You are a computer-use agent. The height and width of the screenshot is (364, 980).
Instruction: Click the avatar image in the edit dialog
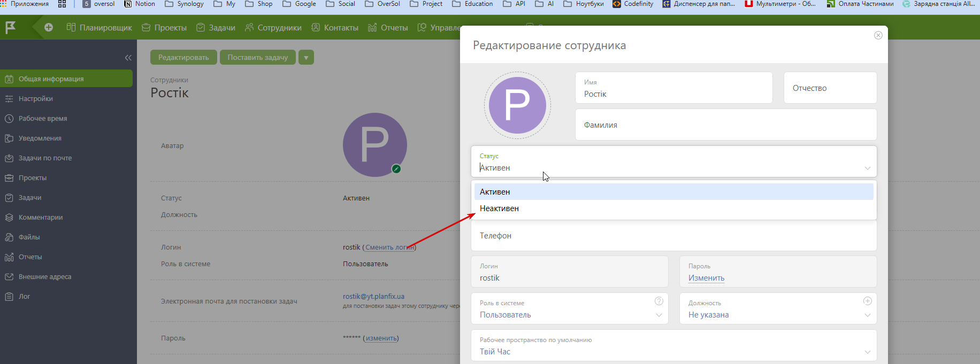point(517,105)
